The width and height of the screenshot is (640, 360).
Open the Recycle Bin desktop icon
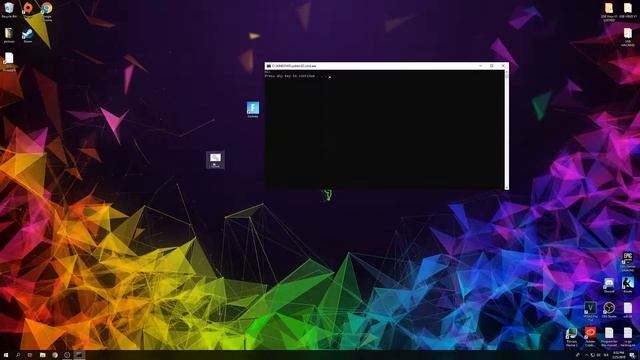pos(9,10)
